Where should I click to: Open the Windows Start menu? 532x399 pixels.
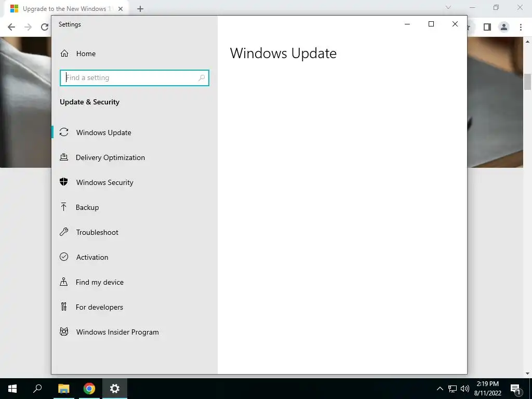point(12,389)
